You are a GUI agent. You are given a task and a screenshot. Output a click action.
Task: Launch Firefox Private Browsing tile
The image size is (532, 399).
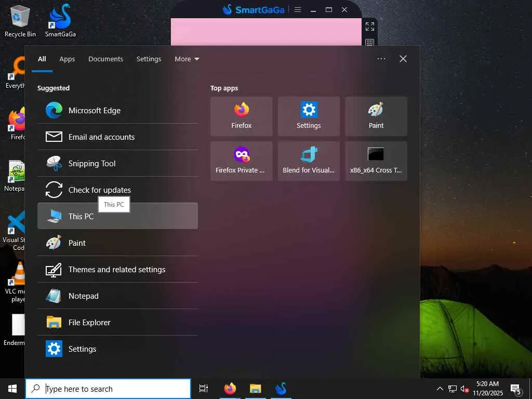(x=241, y=161)
